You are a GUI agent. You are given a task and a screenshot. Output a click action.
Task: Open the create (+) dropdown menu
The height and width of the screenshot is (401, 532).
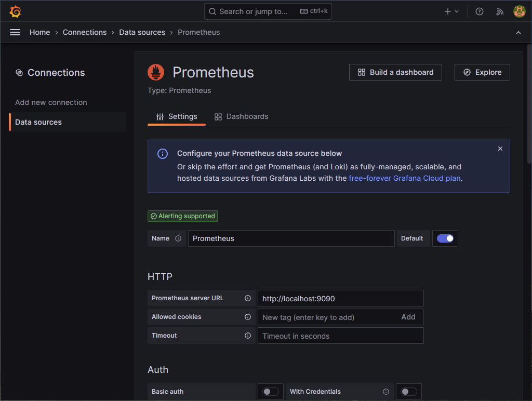pyautogui.click(x=451, y=11)
